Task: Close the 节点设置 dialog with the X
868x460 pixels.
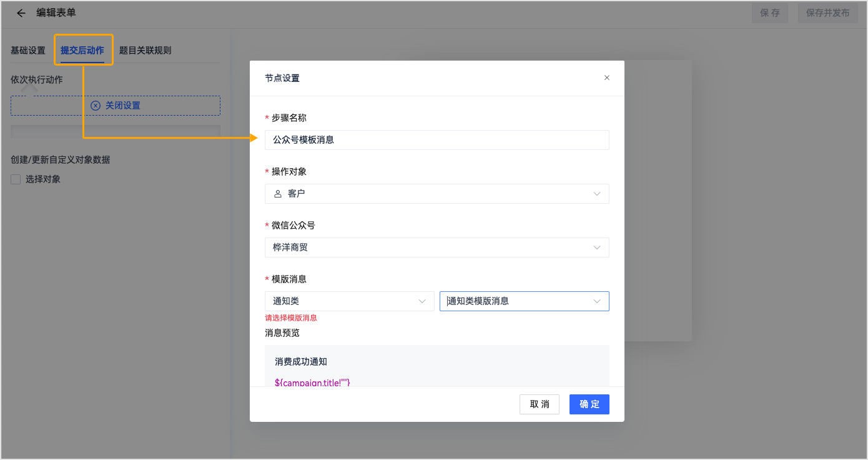Action: tap(606, 78)
